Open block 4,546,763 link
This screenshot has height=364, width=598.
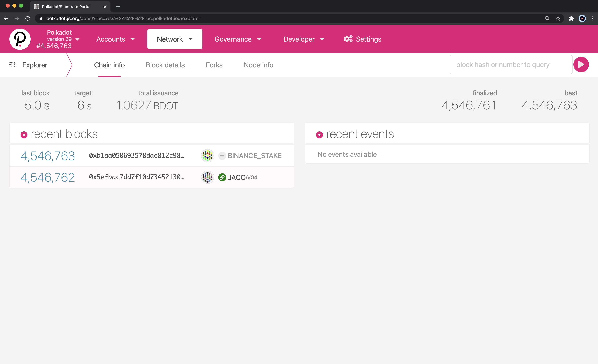[x=48, y=156]
